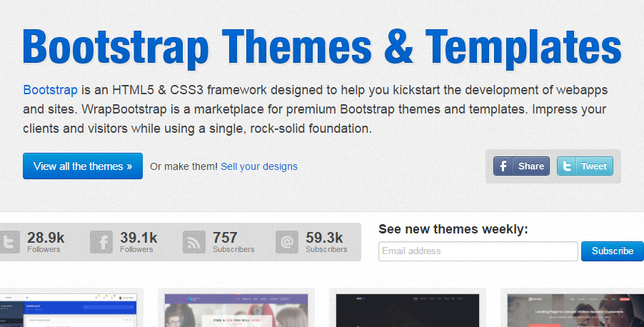Open the Facebook followers icon
This screenshot has height=327, width=644.
click(101, 242)
